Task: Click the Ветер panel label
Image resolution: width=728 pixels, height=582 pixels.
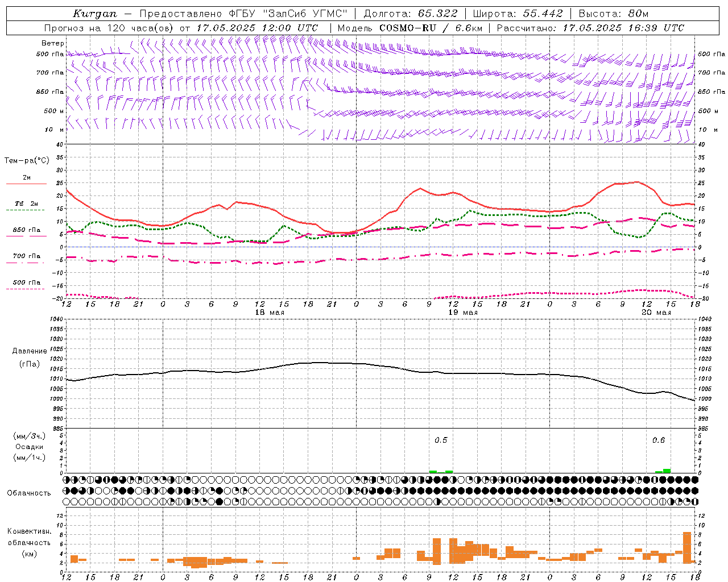Action: click(x=53, y=43)
